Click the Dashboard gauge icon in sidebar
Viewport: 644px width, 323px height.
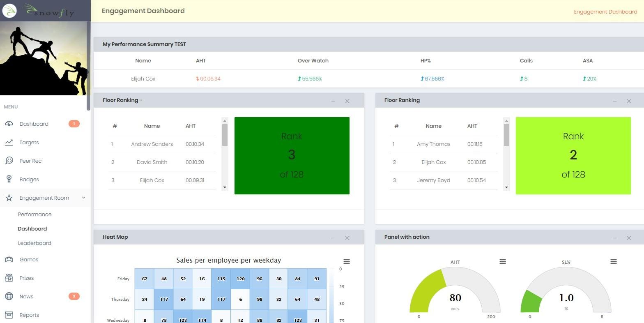point(9,124)
